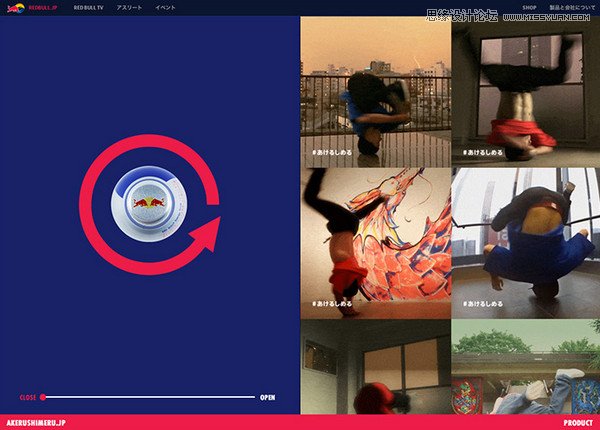Screen dimensions: 600x430
Task: Click the CLOSE label of the slider
Action: [28, 397]
